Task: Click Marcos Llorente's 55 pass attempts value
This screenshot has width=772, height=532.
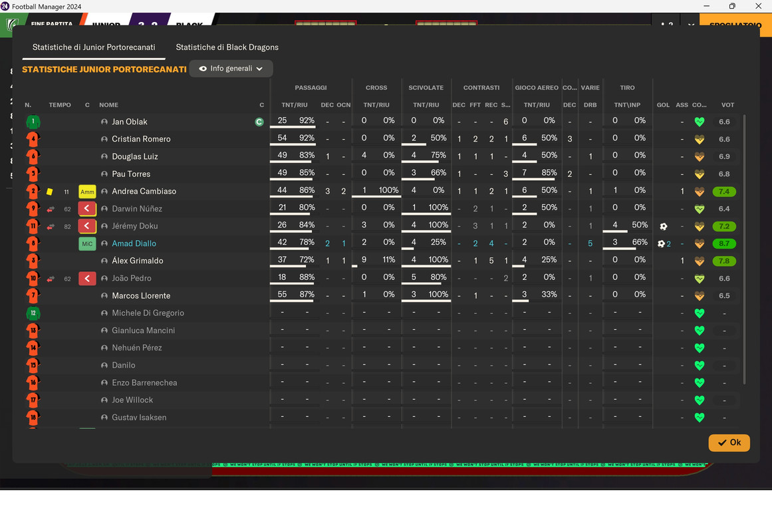Action: pos(282,295)
